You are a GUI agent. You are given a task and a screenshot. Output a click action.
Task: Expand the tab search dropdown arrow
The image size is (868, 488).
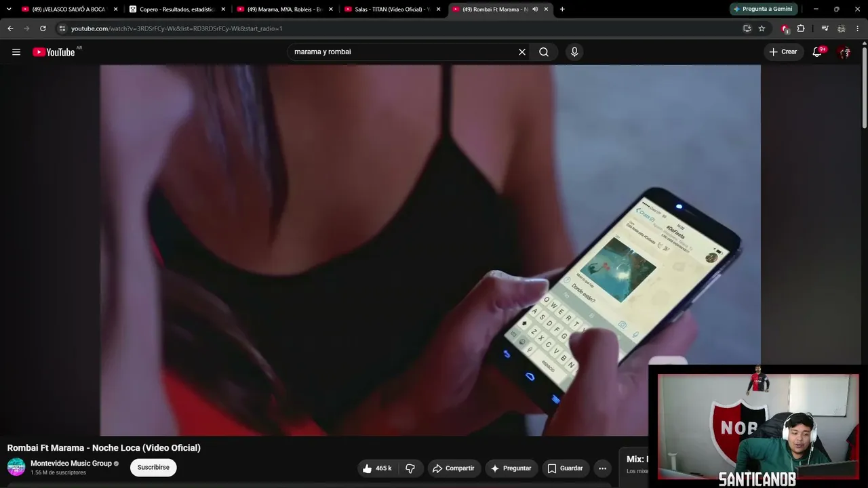tap(9, 9)
